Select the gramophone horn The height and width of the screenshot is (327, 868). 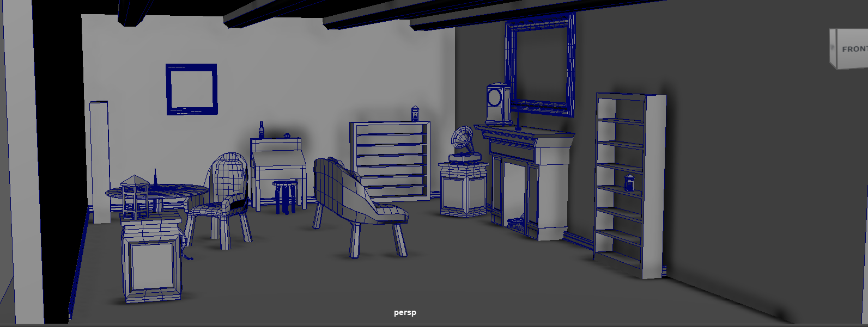[462, 138]
